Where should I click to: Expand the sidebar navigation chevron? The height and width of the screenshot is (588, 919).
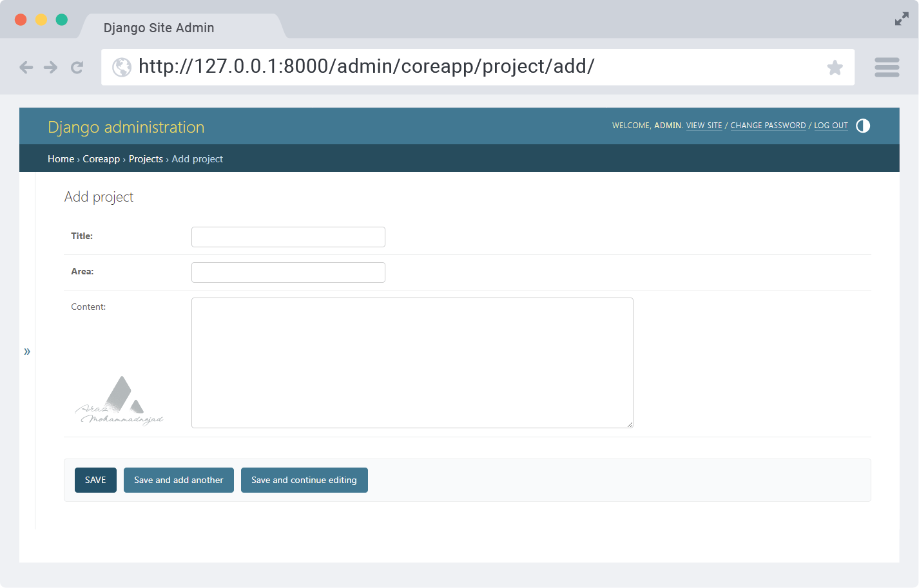[27, 351]
